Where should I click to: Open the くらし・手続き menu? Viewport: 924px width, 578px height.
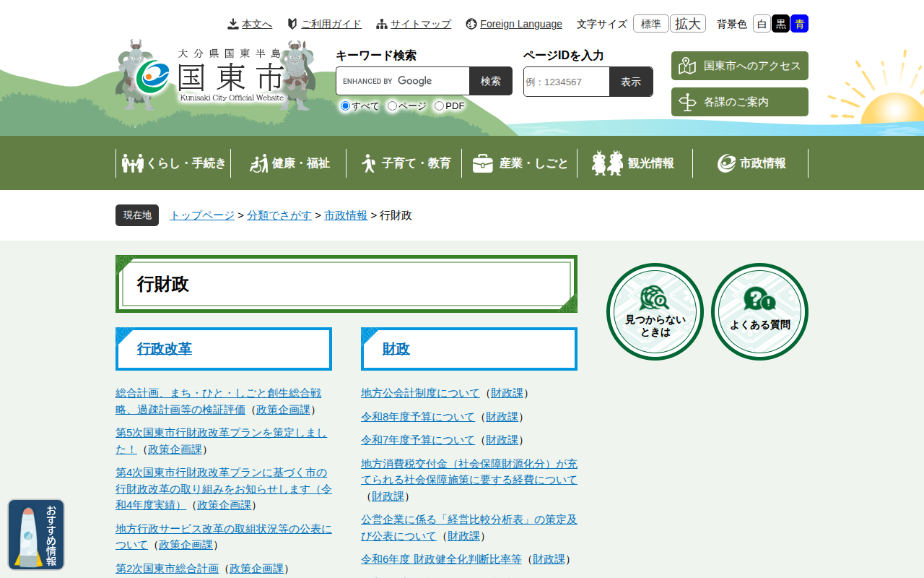tap(173, 163)
